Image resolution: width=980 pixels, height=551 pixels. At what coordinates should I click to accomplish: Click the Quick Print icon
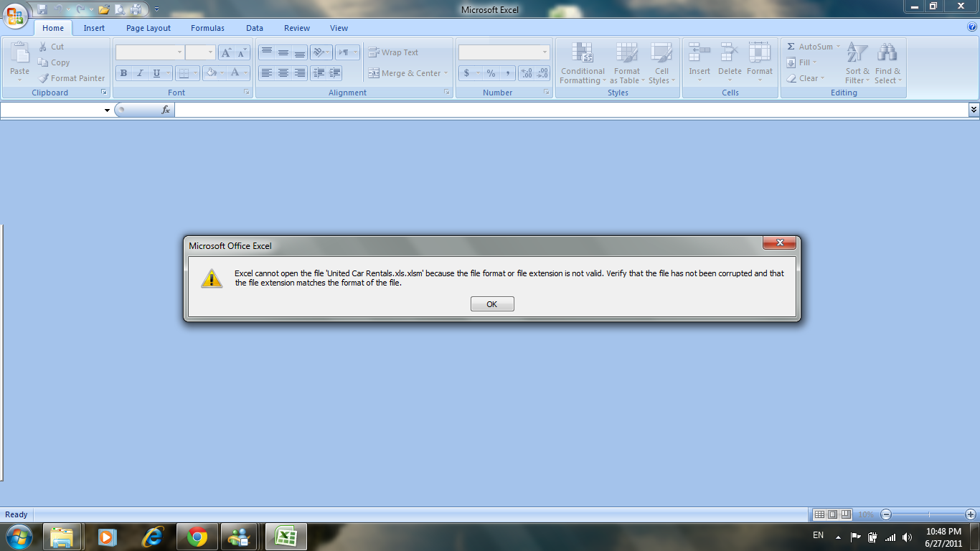click(136, 9)
